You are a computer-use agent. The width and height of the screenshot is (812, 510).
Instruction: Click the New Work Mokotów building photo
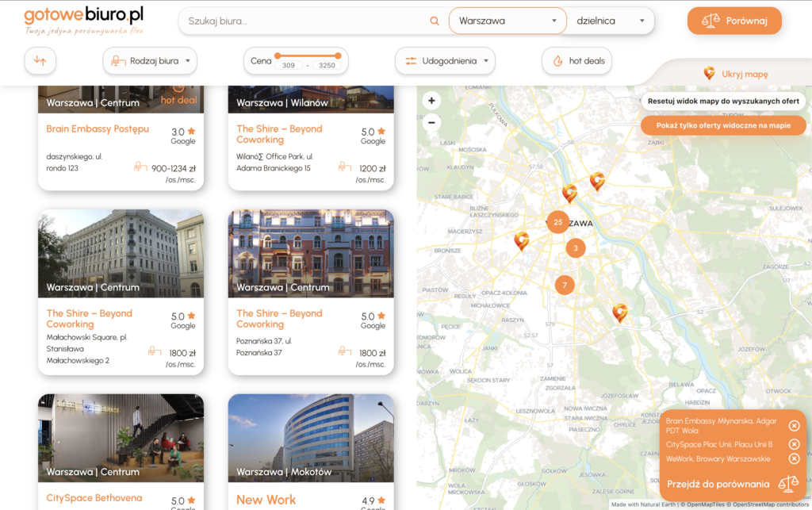[x=311, y=438]
